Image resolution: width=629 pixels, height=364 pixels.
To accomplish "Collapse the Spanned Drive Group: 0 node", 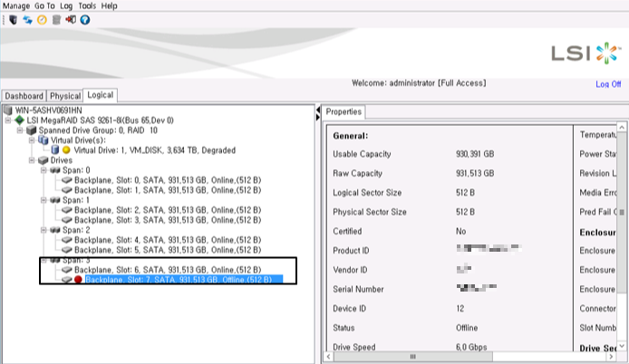I will [x=20, y=130].
